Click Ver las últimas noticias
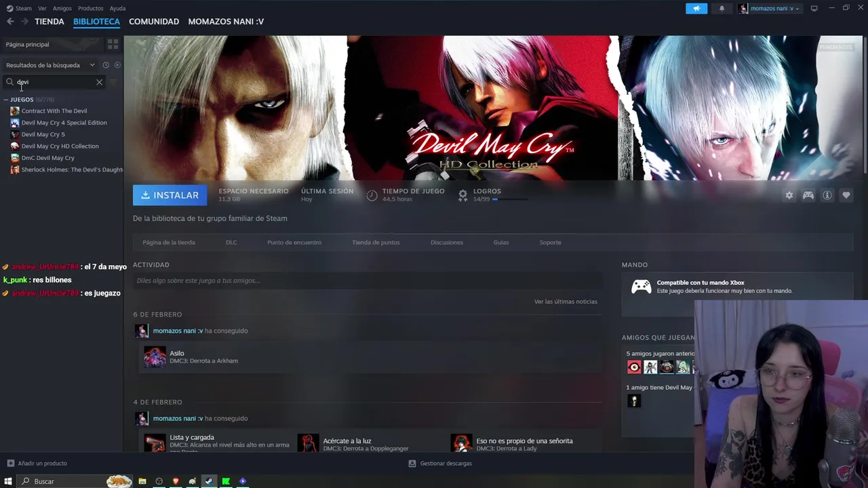 tap(566, 302)
